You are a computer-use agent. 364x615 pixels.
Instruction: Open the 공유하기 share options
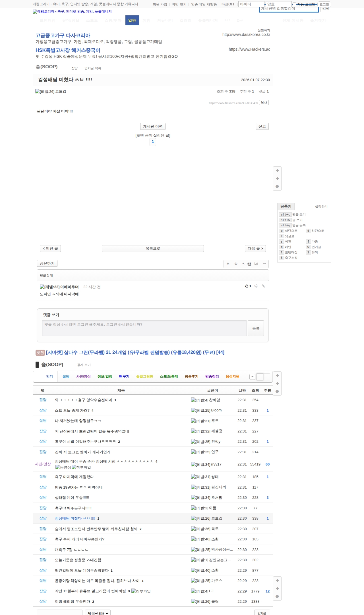[x=47, y=263]
